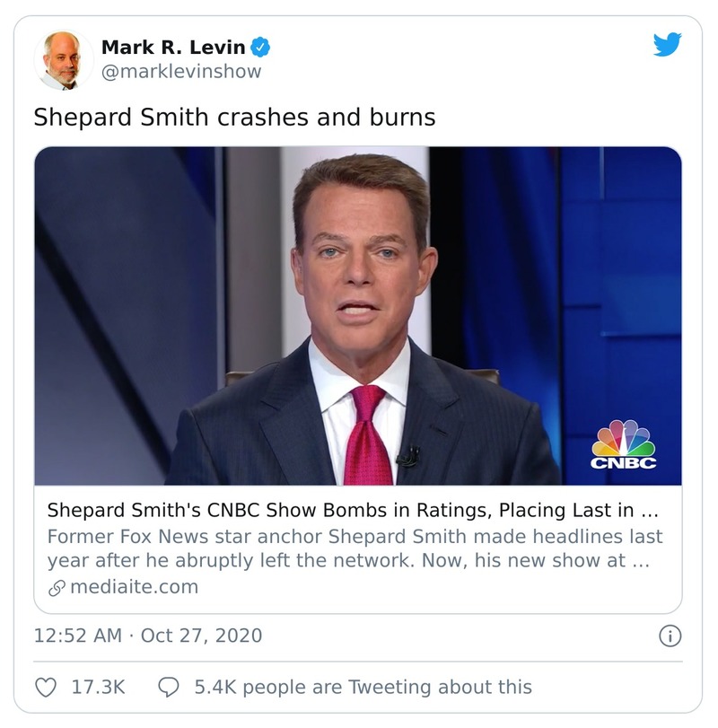The width and height of the screenshot is (718, 728).
Task: Open Mark R. Levin's profile avatar
Action: click(x=64, y=60)
